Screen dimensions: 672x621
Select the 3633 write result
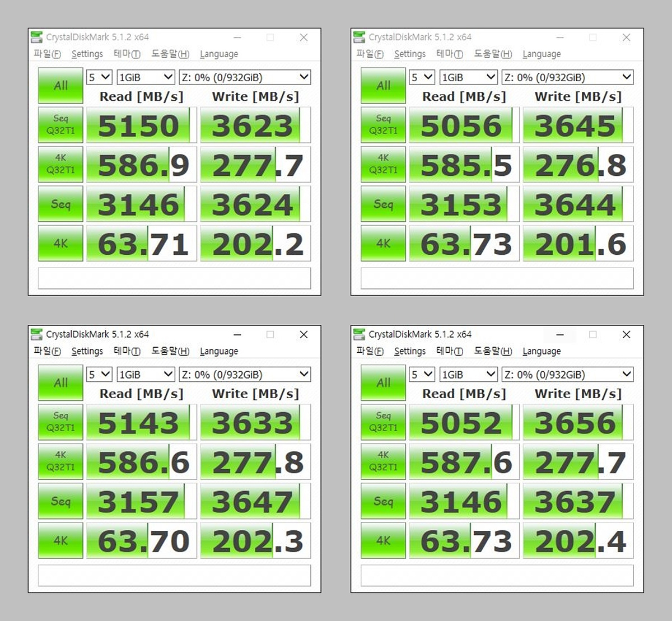[255, 422]
